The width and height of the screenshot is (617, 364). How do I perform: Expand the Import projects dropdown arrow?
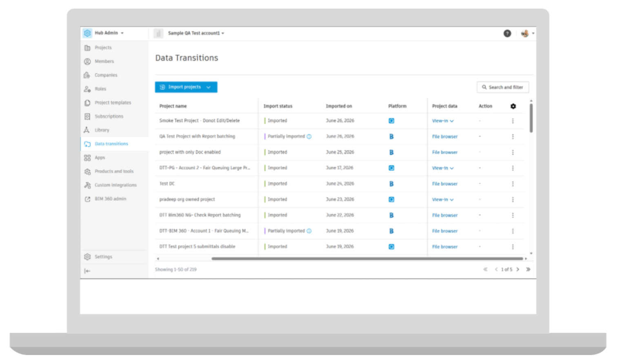coord(209,87)
